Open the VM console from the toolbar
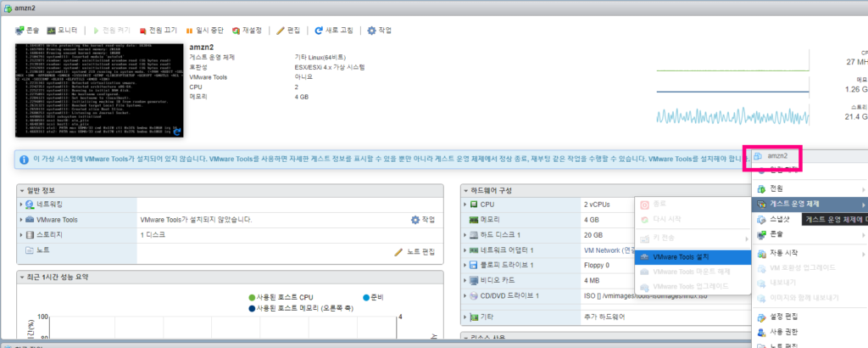This screenshot has width=868, height=348. coord(27,31)
